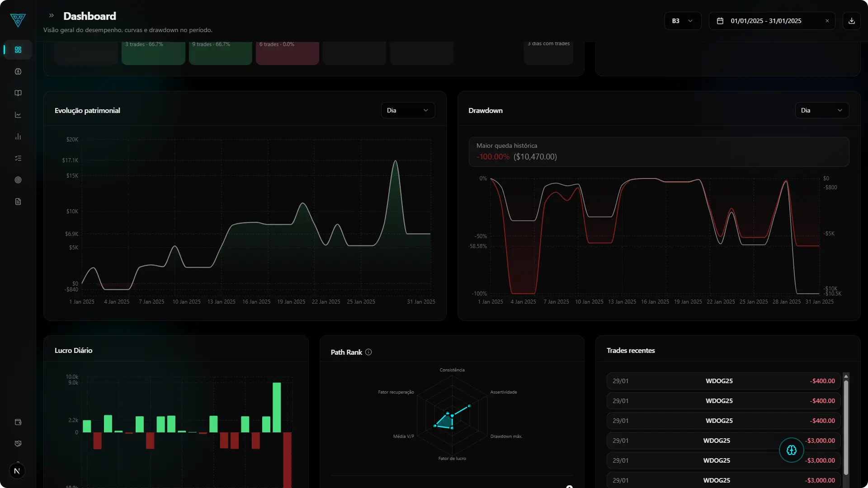
Task: Open the checklist icon in sidebar
Action: click(x=18, y=158)
